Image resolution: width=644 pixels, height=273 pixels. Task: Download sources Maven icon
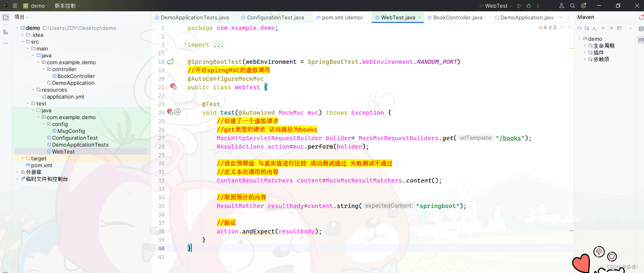594,28
